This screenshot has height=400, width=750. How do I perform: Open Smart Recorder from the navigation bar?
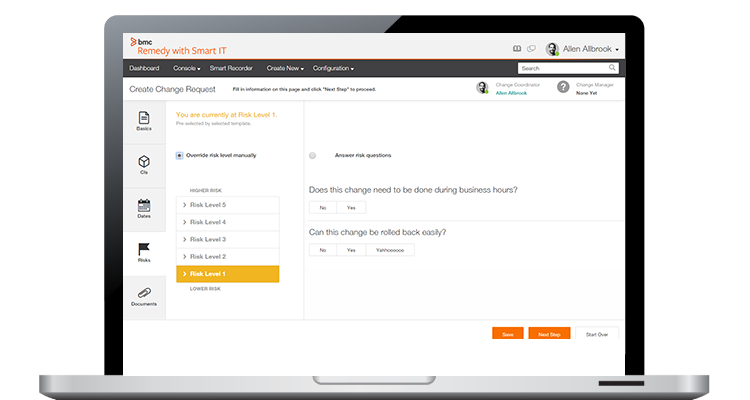[x=233, y=68]
